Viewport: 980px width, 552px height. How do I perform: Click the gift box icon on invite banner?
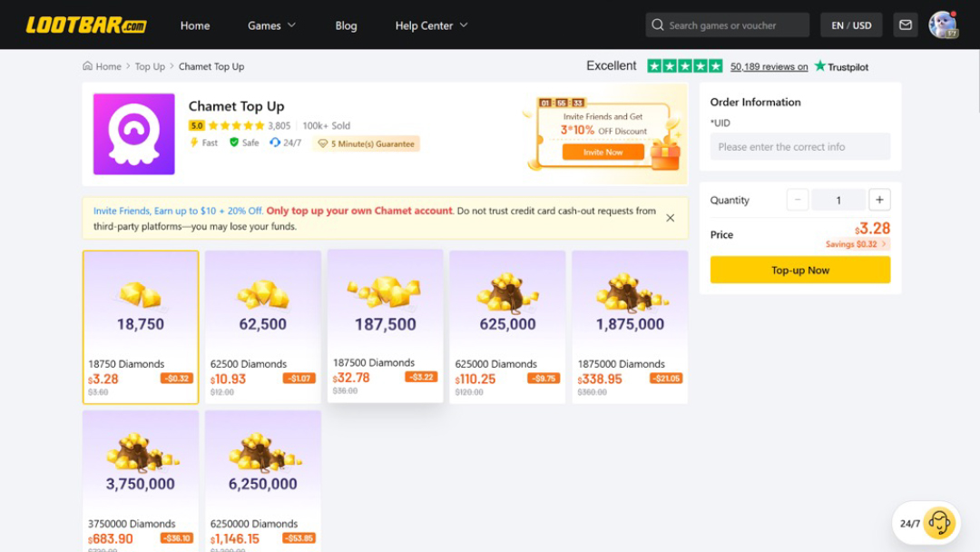coord(664,155)
